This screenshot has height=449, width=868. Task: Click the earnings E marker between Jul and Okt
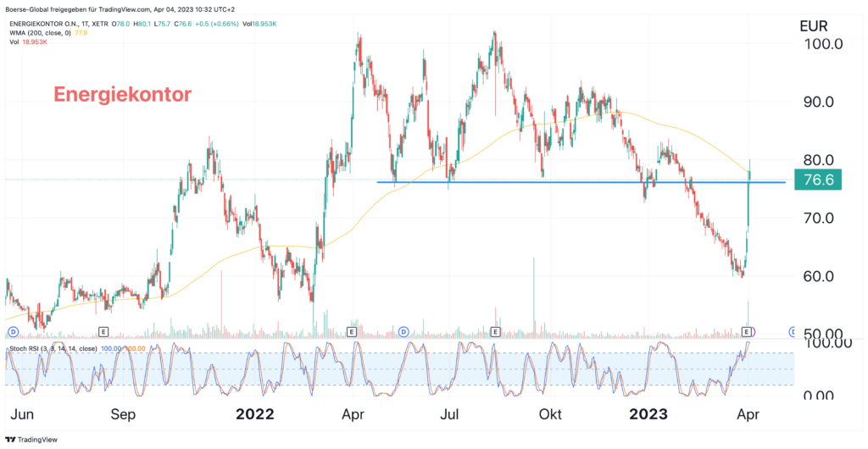(495, 331)
